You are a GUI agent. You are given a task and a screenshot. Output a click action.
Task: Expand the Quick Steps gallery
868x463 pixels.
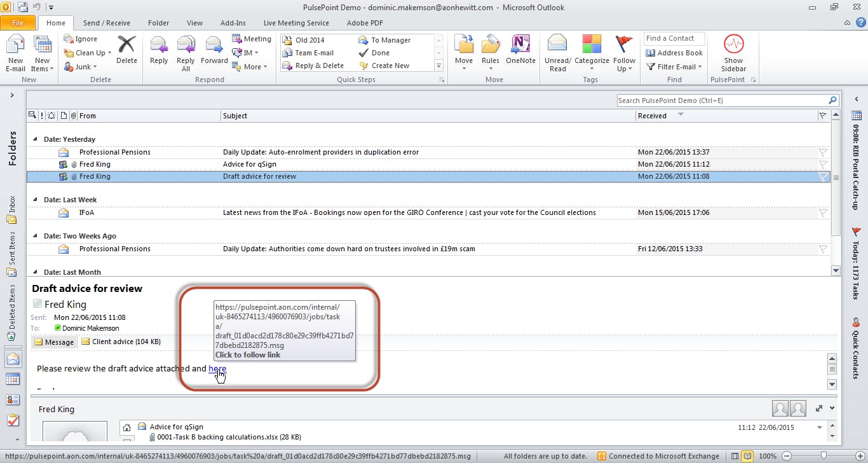(x=438, y=66)
